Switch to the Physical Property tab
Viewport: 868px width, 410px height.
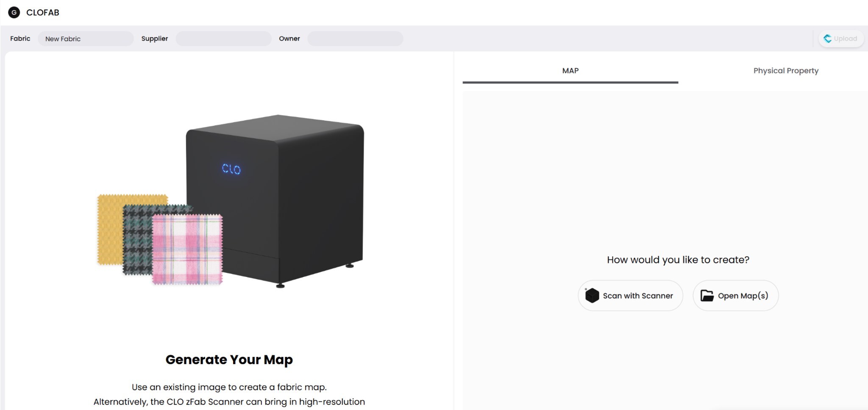(786, 71)
